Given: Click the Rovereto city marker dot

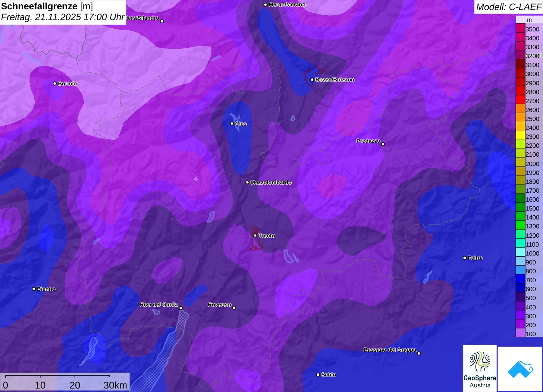Looking at the screenshot, I should (x=234, y=308).
